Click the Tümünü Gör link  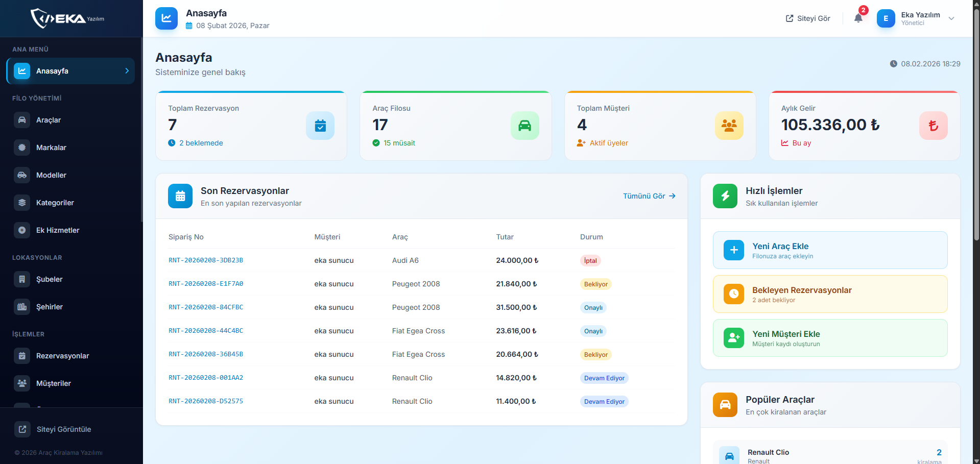(649, 196)
